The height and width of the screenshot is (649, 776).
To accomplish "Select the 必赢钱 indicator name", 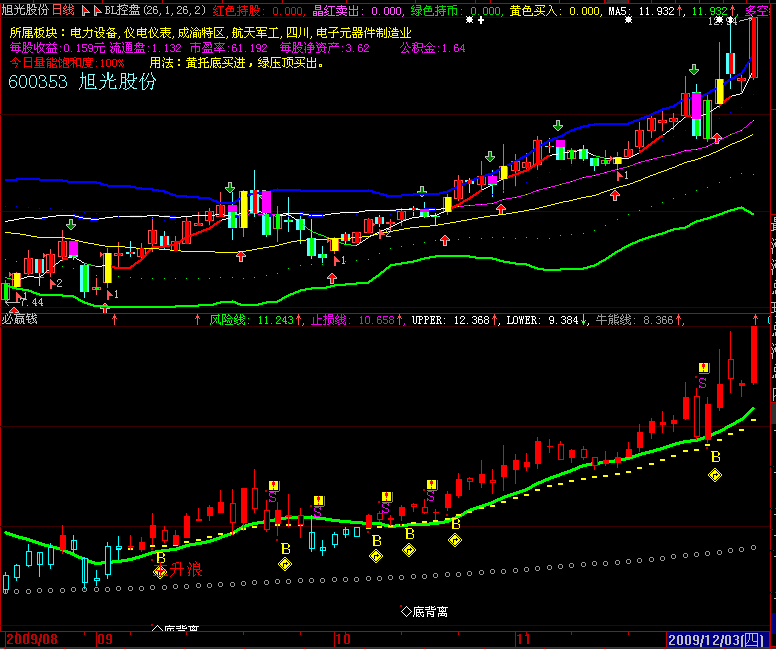I will pos(20,319).
